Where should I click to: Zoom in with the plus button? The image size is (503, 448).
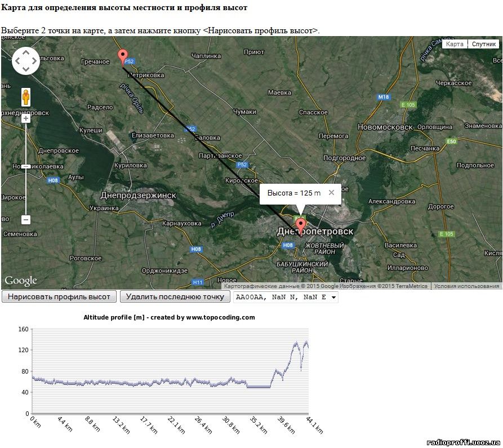click(x=26, y=118)
